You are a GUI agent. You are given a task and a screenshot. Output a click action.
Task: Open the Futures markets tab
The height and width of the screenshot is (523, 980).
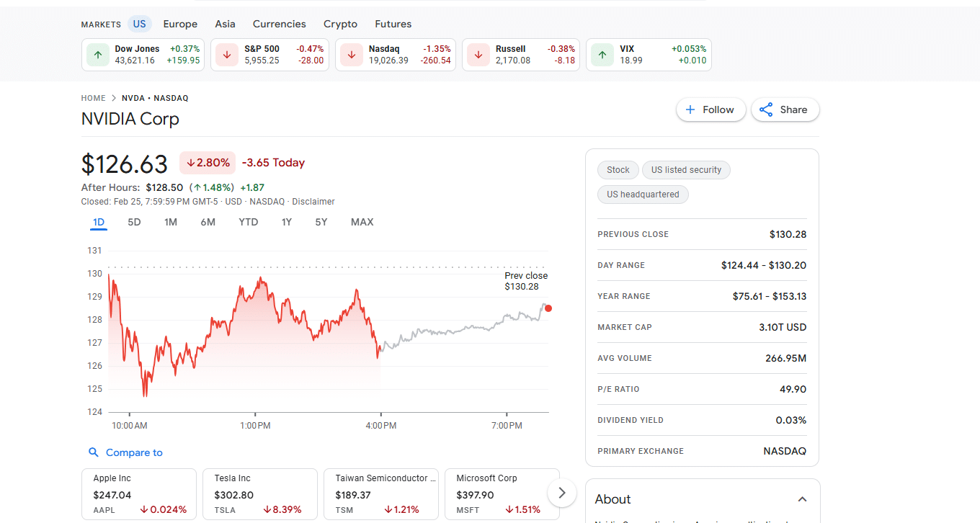pos(393,24)
